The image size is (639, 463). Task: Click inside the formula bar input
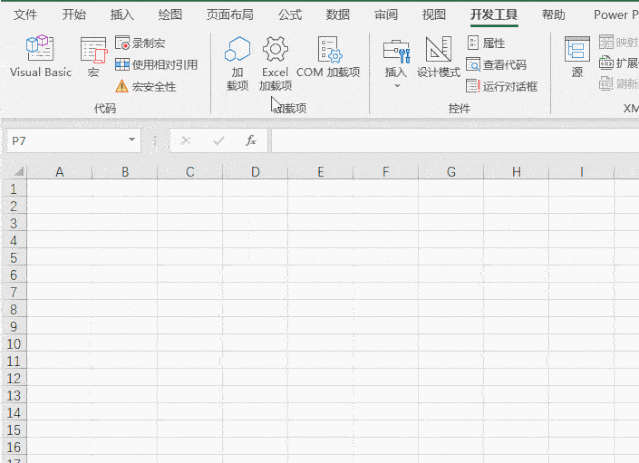[455, 141]
